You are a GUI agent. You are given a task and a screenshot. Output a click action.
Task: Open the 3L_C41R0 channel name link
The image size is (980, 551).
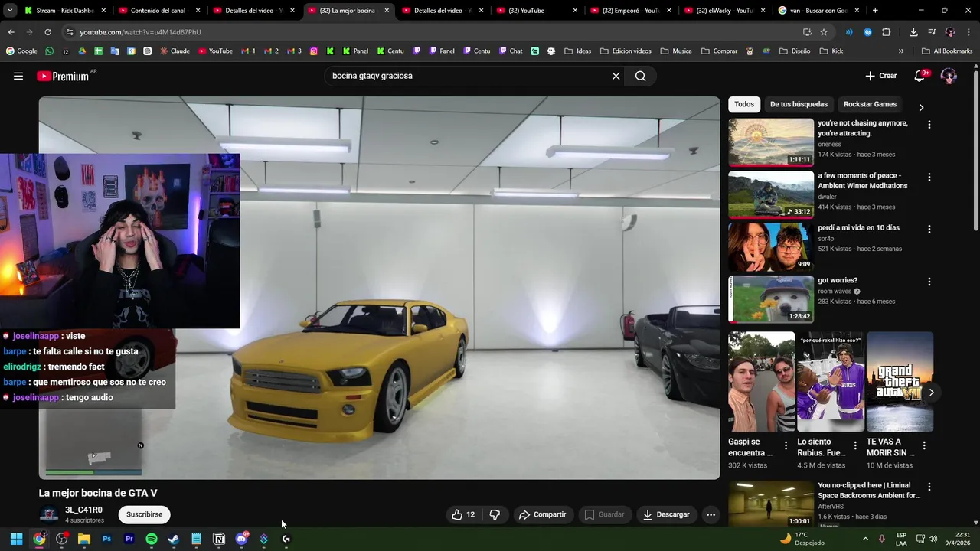(x=83, y=510)
